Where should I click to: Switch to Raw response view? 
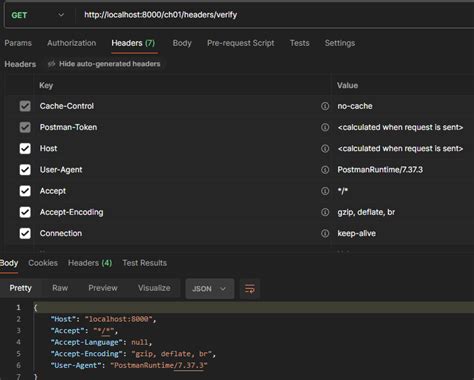coord(60,288)
